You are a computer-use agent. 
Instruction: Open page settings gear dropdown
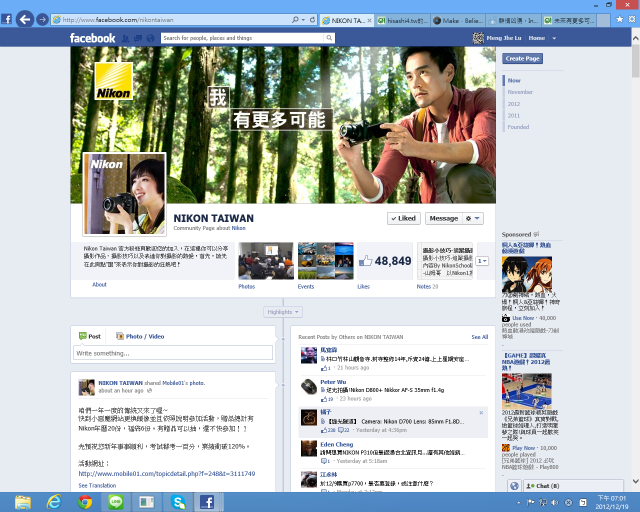[473, 218]
